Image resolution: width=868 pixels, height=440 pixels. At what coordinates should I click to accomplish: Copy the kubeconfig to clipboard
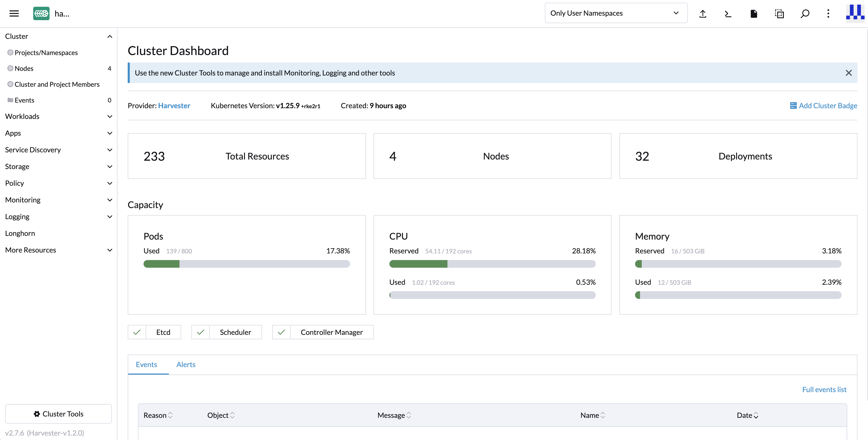click(x=779, y=13)
